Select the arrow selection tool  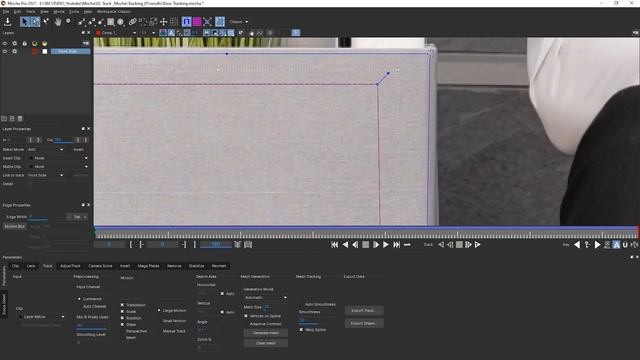click(x=25, y=22)
